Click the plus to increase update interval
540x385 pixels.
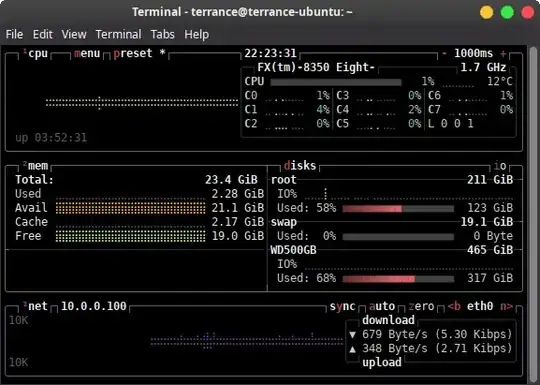pyautogui.click(x=503, y=54)
